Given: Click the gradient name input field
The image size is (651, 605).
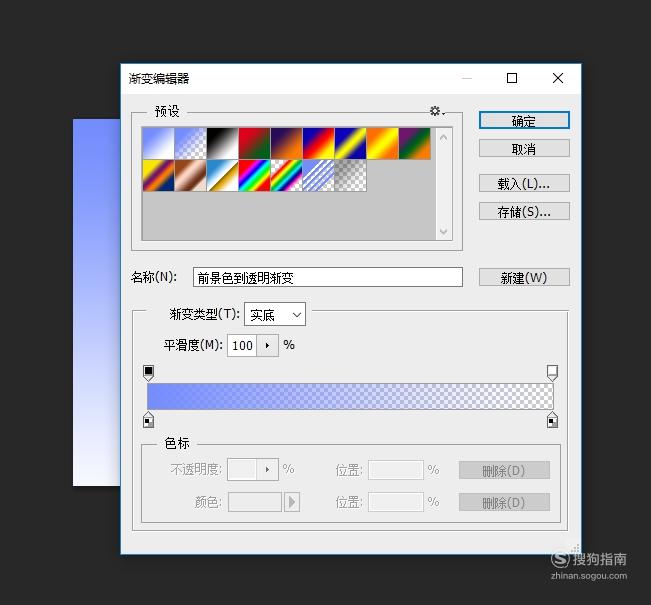Looking at the screenshot, I should 328,277.
